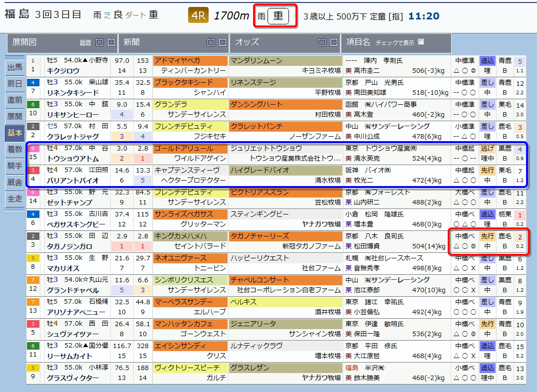The height and width of the screenshot is (392, 537).
Task: Open the 厩舎 side tab
Action: point(15,182)
